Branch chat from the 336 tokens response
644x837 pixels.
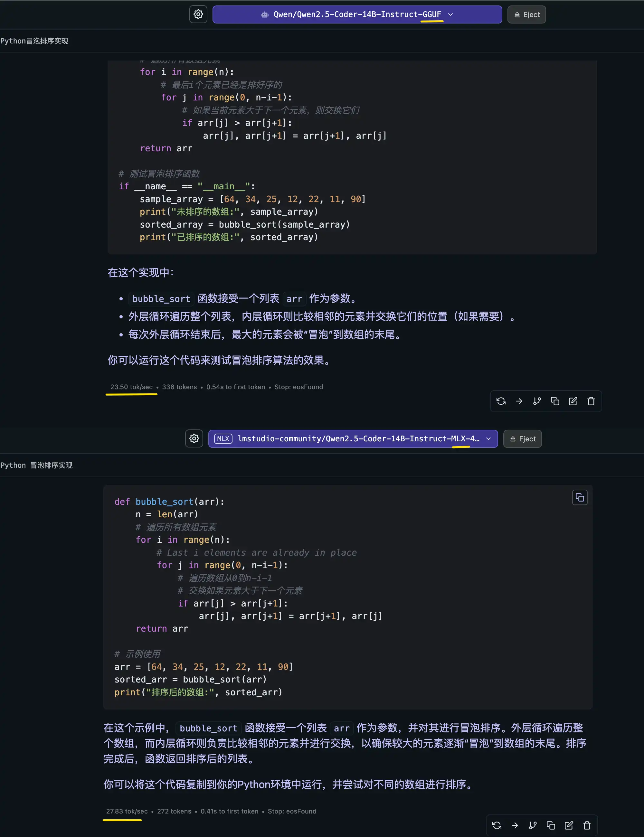pyautogui.click(x=537, y=401)
